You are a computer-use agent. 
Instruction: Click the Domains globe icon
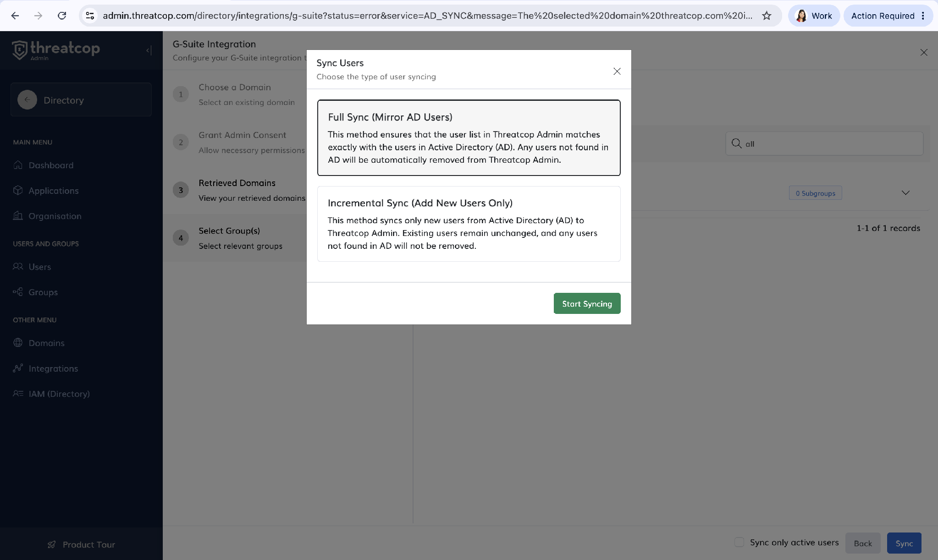(18, 342)
